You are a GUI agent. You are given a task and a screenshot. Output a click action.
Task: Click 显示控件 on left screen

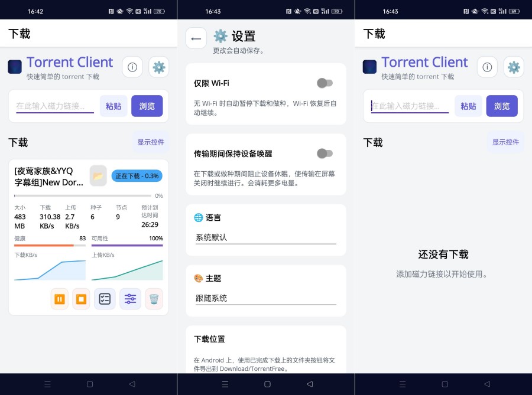[151, 142]
